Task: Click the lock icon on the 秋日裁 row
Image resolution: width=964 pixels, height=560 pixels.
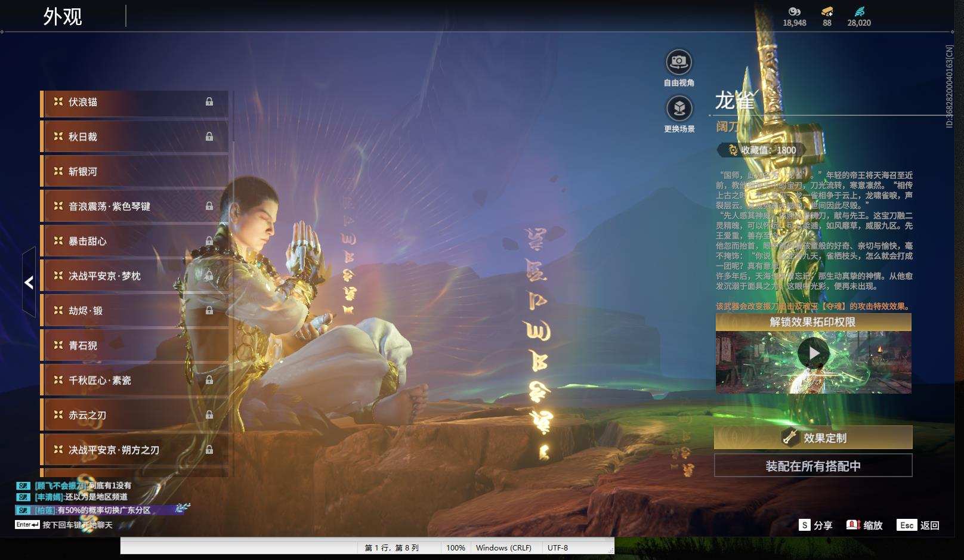Action: point(209,137)
